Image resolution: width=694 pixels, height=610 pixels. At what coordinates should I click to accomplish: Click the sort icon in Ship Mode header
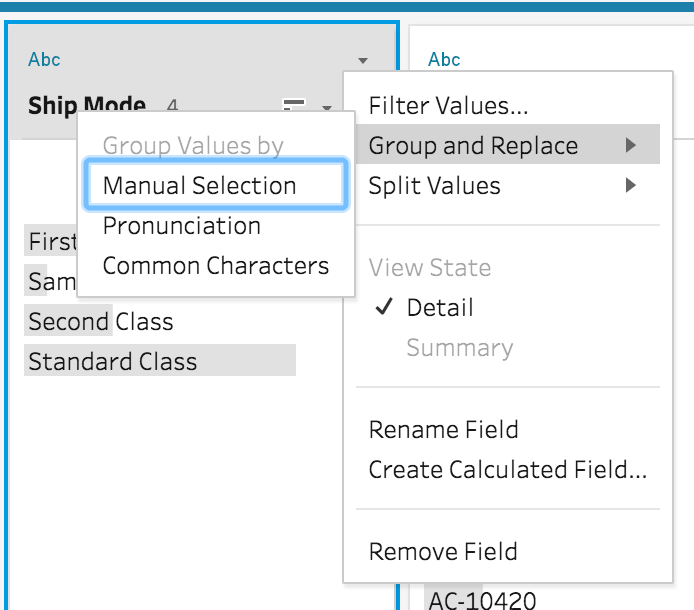(x=294, y=105)
